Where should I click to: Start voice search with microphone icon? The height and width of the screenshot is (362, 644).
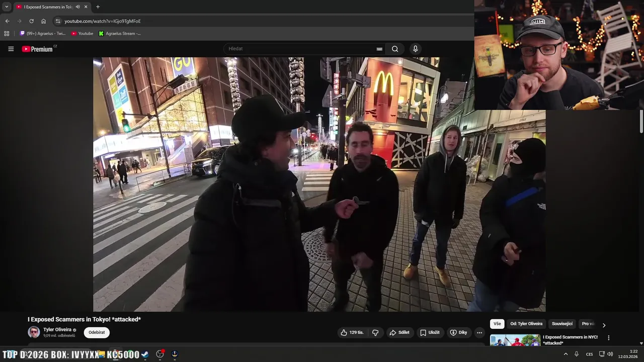click(x=415, y=49)
